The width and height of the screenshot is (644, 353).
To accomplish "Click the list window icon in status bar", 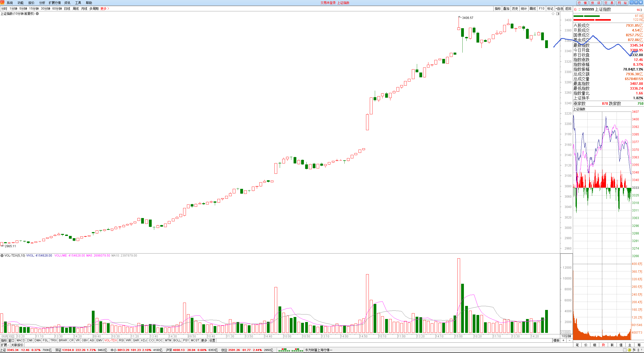I will 625,350.
